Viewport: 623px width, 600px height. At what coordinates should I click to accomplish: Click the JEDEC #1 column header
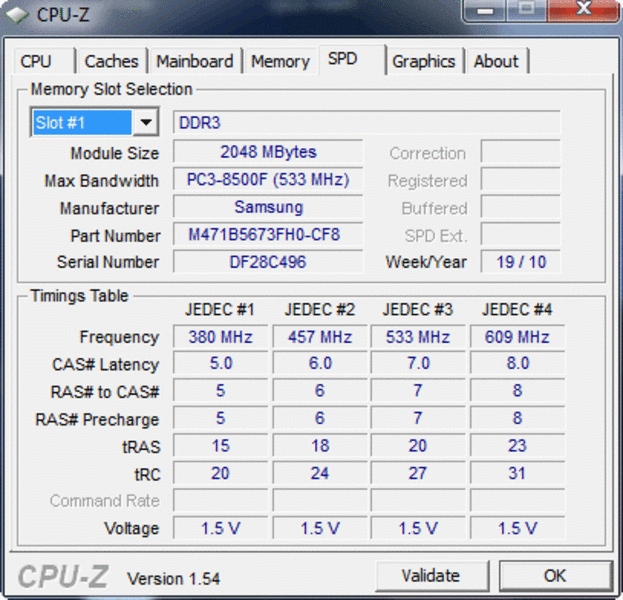click(220, 310)
